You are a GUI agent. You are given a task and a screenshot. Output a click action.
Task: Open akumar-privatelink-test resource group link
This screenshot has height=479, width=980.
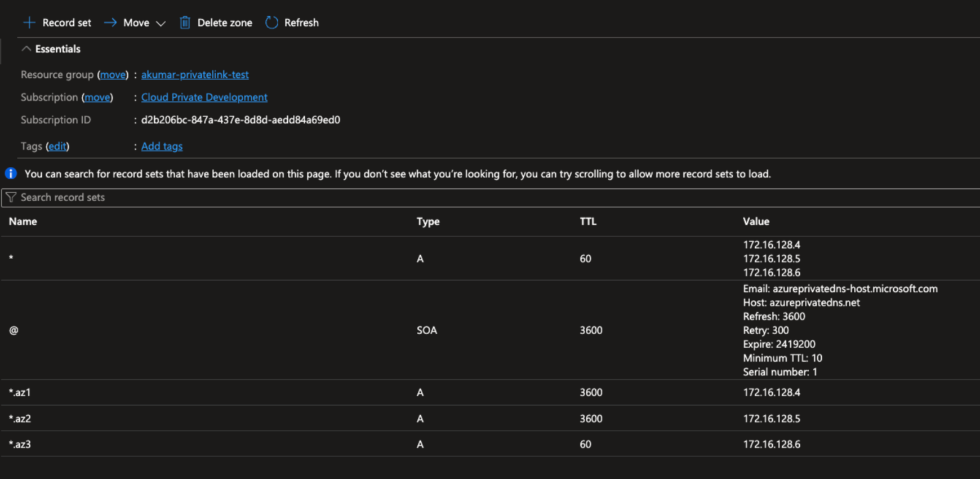195,74
